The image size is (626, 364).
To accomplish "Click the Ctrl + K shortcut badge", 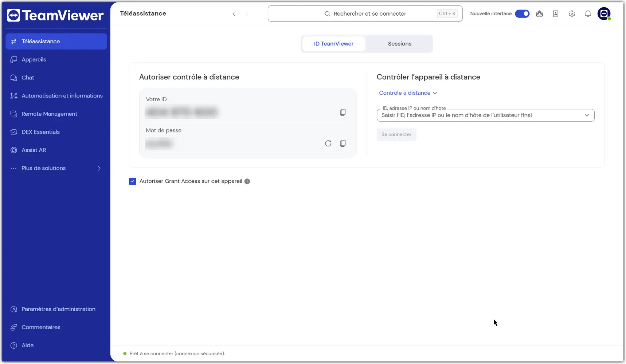I will 447,14.
